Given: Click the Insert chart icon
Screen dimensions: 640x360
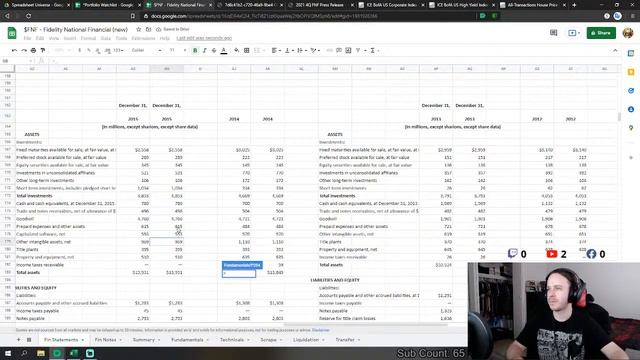Looking at the screenshot, I should [x=348, y=50].
